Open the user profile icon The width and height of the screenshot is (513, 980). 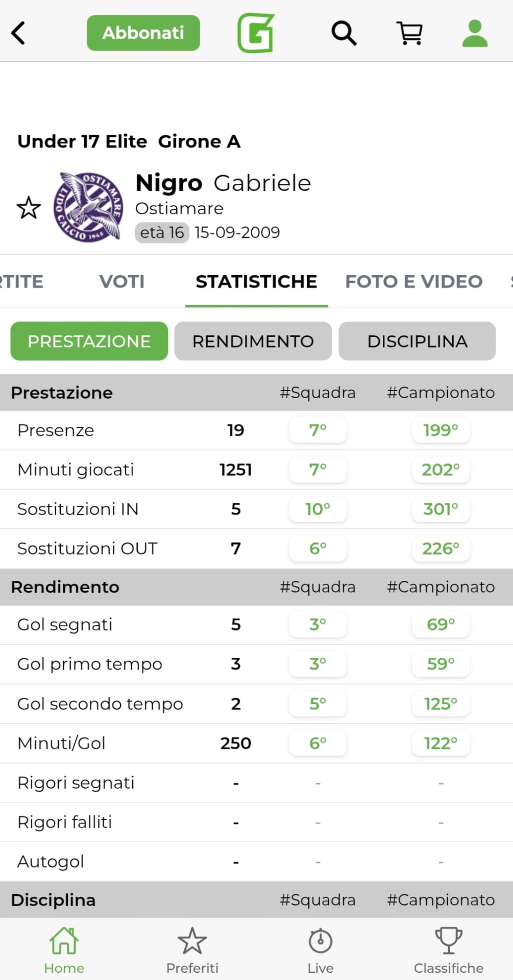pyautogui.click(x=475, y=33)
